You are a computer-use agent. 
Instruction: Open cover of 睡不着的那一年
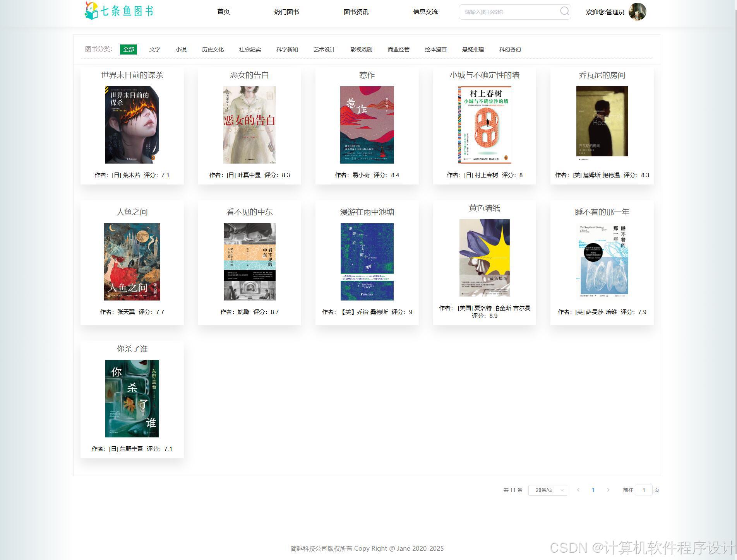pyautogui.click(x=602, y=261)
